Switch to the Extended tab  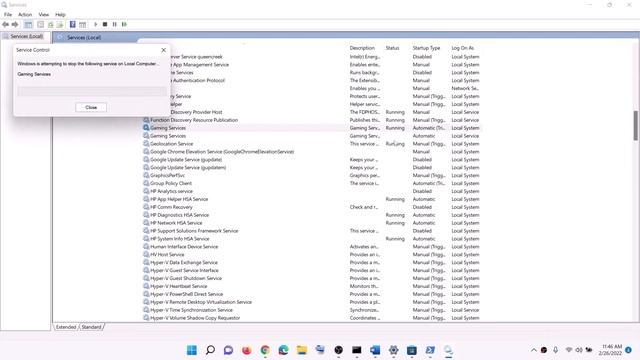pyautogui.click(x=66, y=327)
